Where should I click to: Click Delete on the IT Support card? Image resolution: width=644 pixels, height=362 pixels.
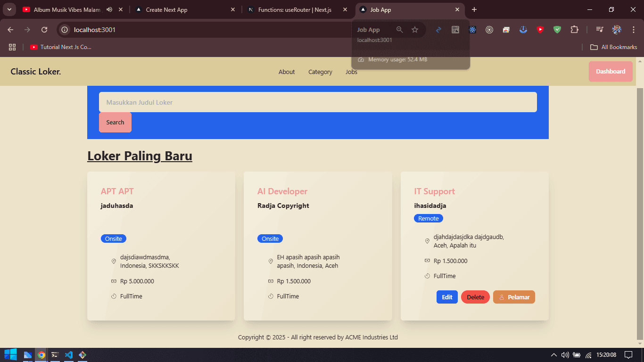coord(475,297)
